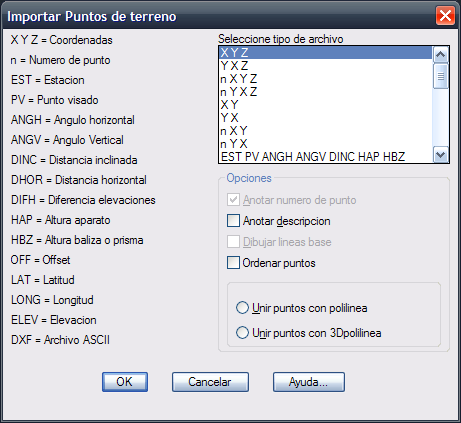Select Unir puntos con polilinea radio button
Screen dimensions: 461x423
pyautogui.click(x=242, y=308)
